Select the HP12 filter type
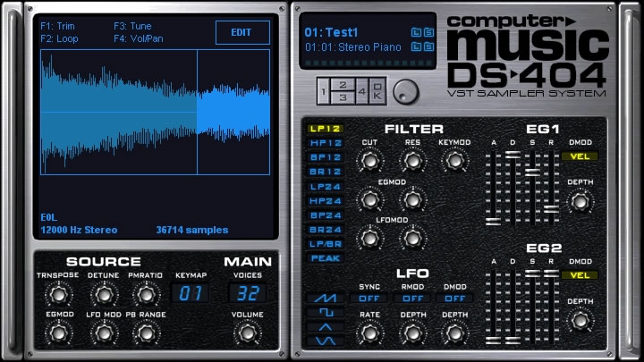 [325, 142]
